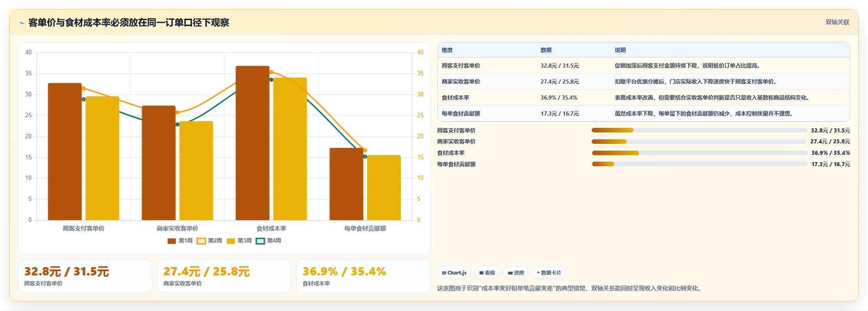This screenshot has width=868, height=311.
Task: Click the description starting 虽然成本率下降
Action: click(x=704, y=114)
